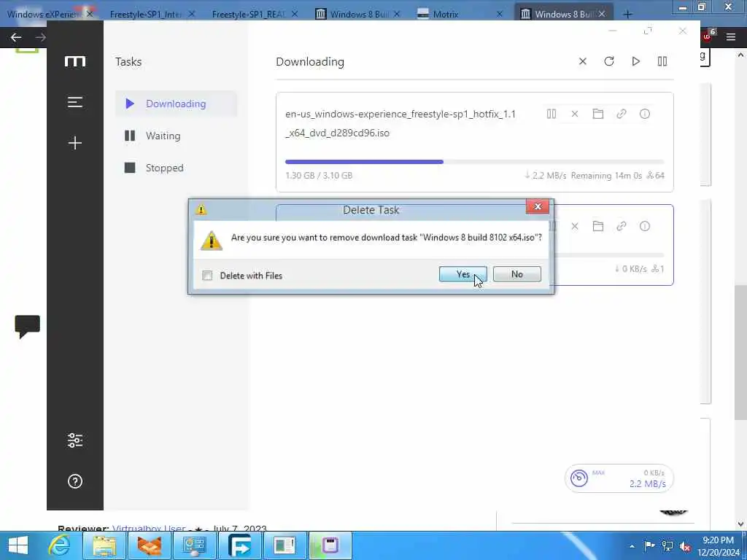Viewport: 747px width, 560px height.
Task: Copy link of the second download task
Action: pyautogui.click(x=622, y=226)
